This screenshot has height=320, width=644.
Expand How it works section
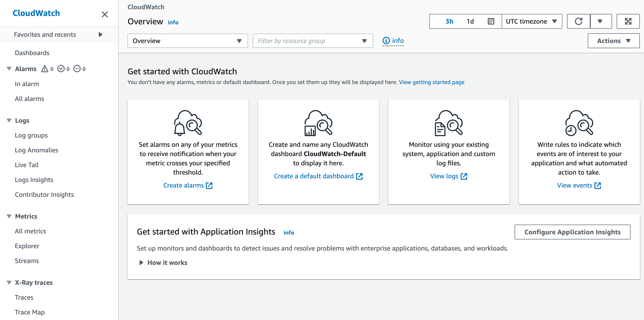click(163, 263)
